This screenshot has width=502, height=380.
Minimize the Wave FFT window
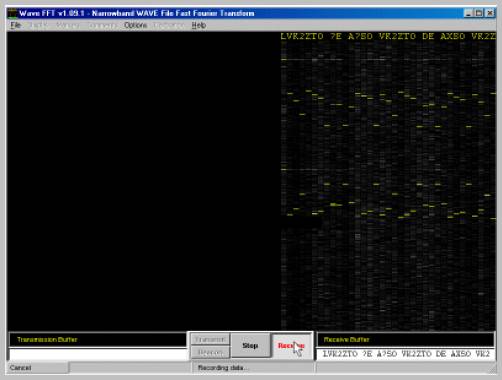(468, 13)
